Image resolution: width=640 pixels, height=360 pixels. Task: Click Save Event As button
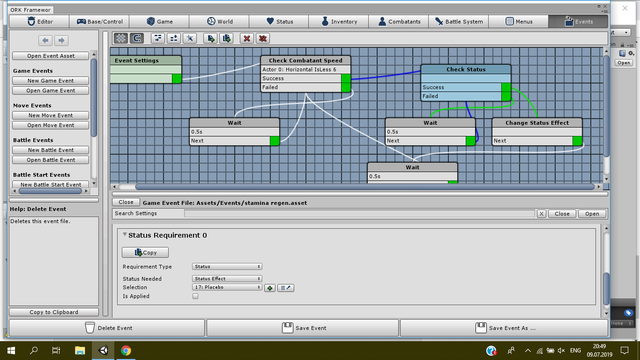click(x=504, y=328)
